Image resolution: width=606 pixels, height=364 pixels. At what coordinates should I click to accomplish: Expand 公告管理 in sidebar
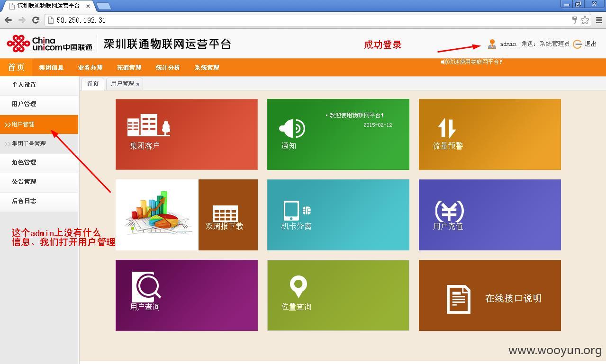coord(39,182)
